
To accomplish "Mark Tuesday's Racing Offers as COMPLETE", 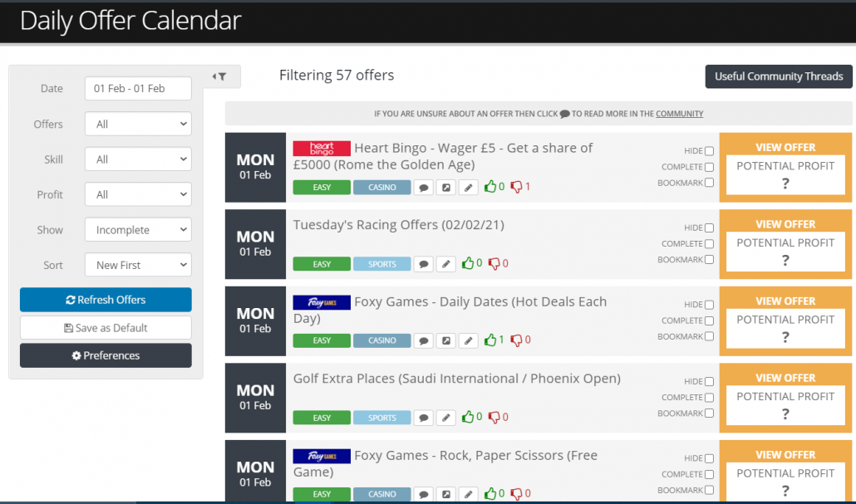I will tap(709, 244).
